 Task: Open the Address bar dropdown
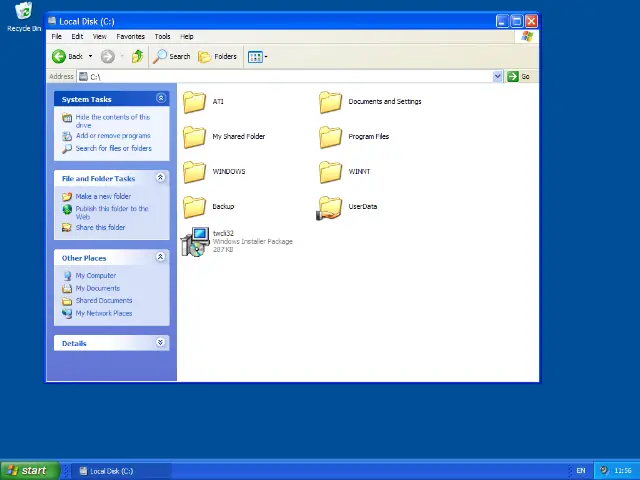pyautogui.click(x=497, y=76)
